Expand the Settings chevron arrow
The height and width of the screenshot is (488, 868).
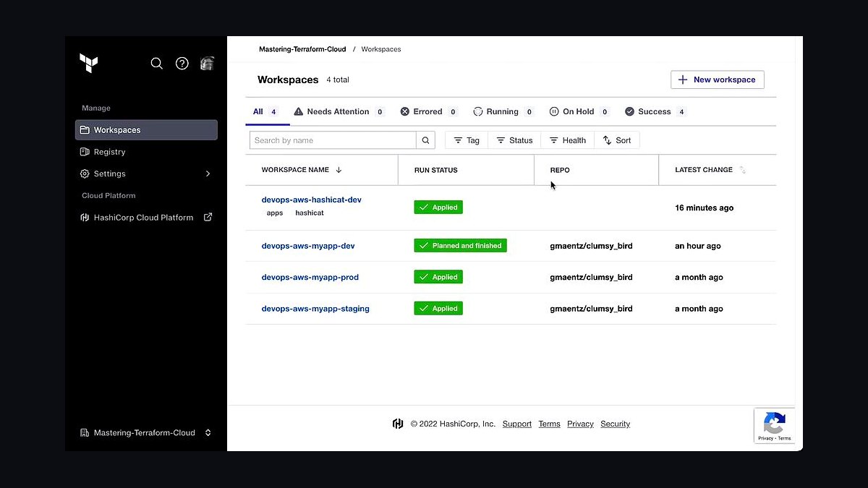208,174
